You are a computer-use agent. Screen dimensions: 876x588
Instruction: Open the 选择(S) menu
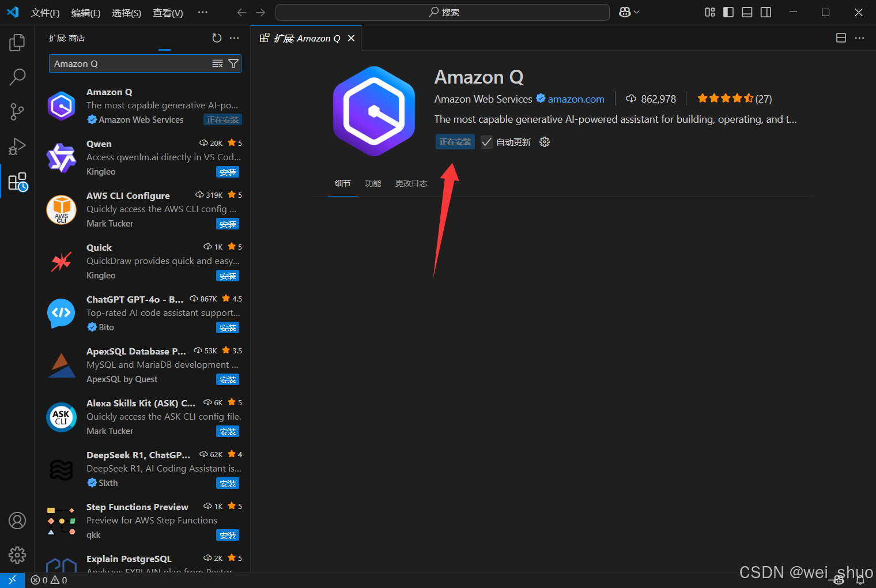(126, 13)
